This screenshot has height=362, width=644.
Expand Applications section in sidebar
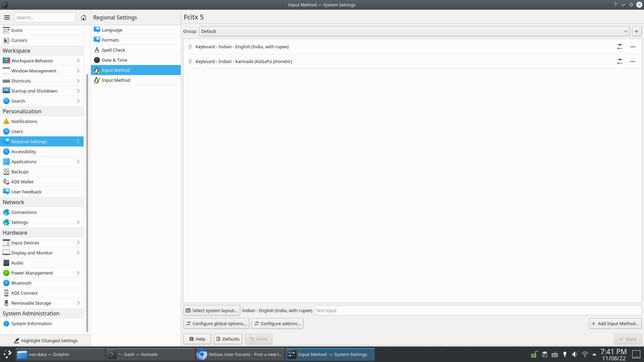coord(78,161)
